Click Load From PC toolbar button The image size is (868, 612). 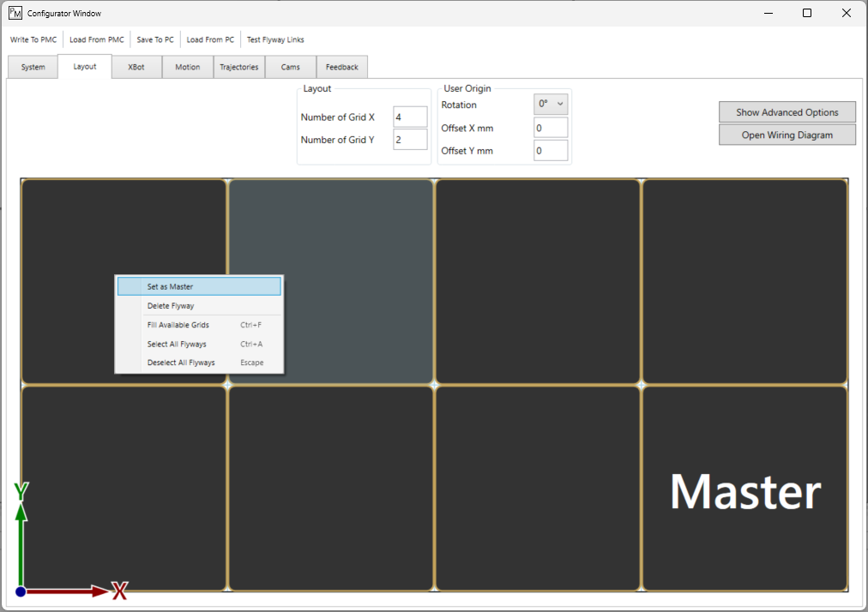click(210, 39)
